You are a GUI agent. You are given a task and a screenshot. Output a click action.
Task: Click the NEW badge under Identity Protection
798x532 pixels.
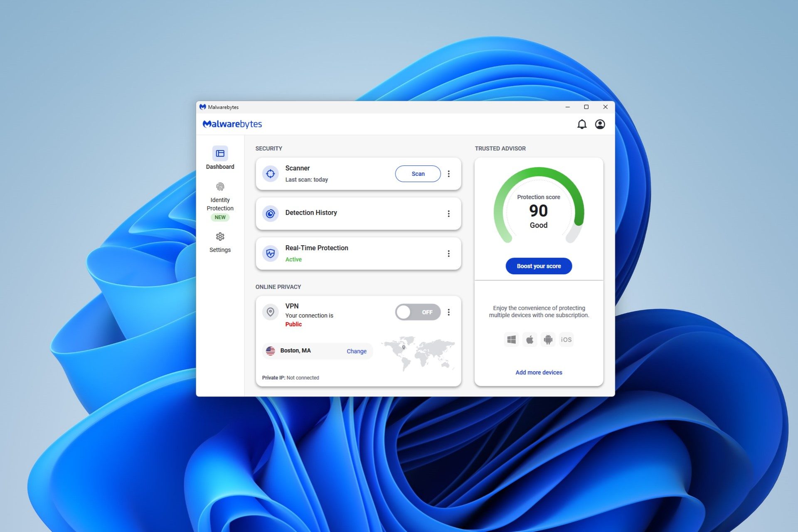point(220,217)
